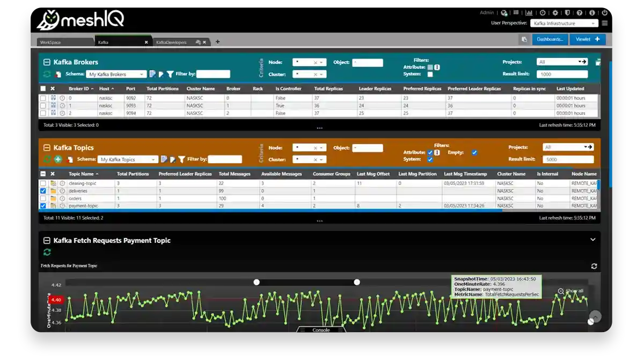644x361 pixels.
Task: Tick the clearing-topic checkbox
Action: pos(43,184)
